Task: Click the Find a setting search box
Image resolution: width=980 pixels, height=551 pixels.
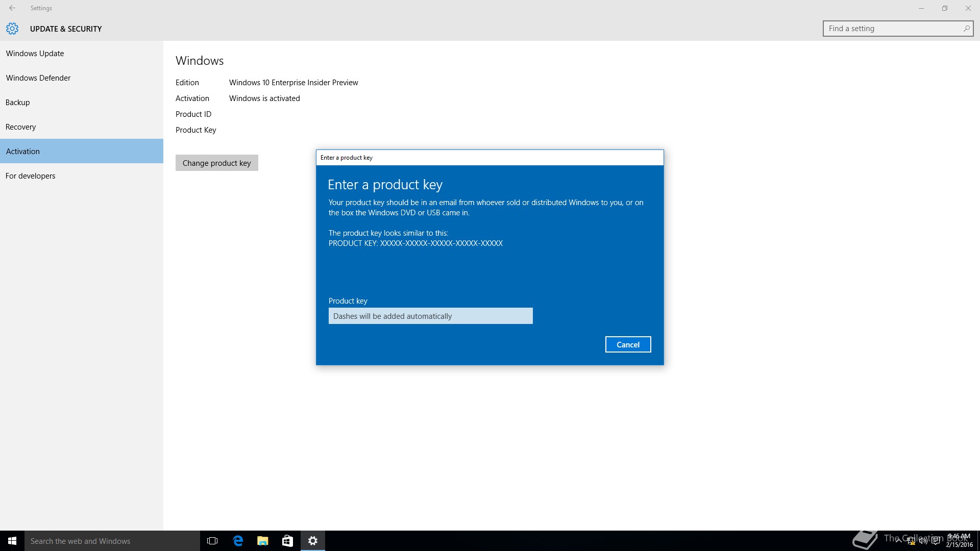Action: pyautogui.click(x=898, y=29)
